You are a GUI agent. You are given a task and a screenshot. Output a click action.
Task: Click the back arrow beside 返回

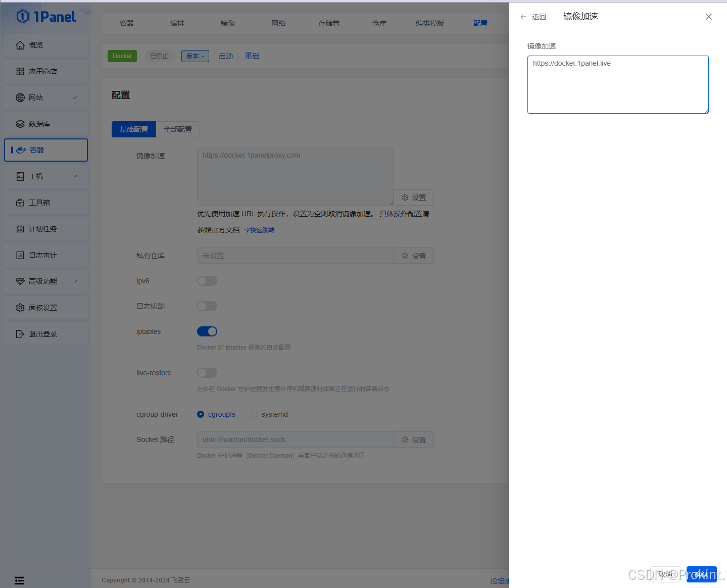pos(523,17)
